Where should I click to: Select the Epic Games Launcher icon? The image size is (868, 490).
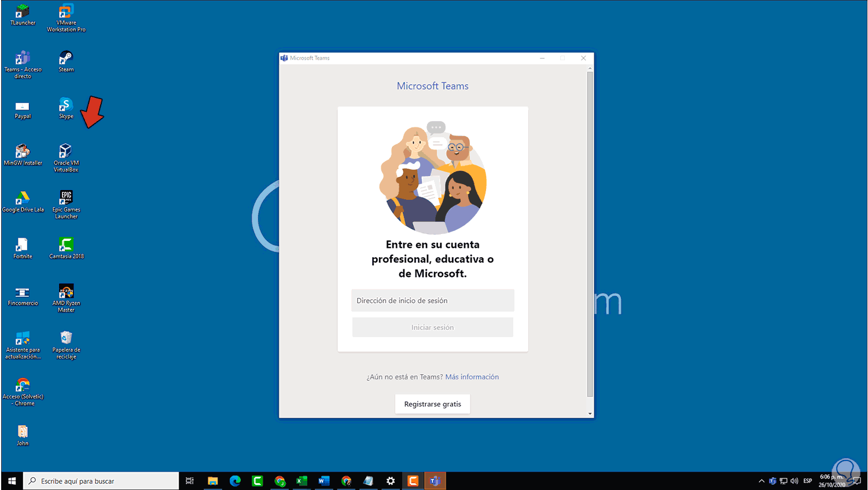point(66,205)
